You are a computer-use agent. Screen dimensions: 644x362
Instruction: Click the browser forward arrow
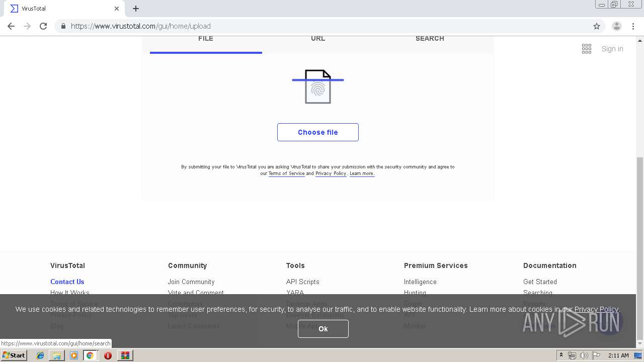click(27, 26)
